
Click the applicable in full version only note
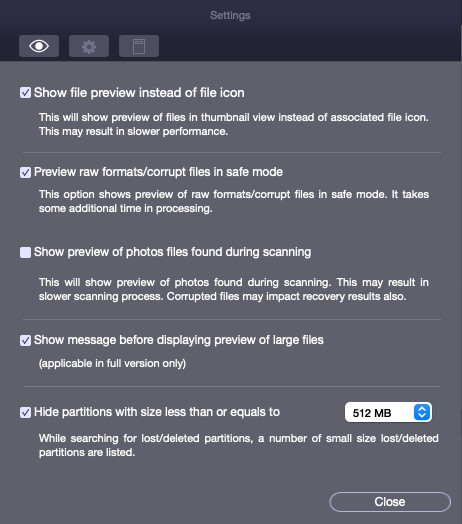[112, 363]
